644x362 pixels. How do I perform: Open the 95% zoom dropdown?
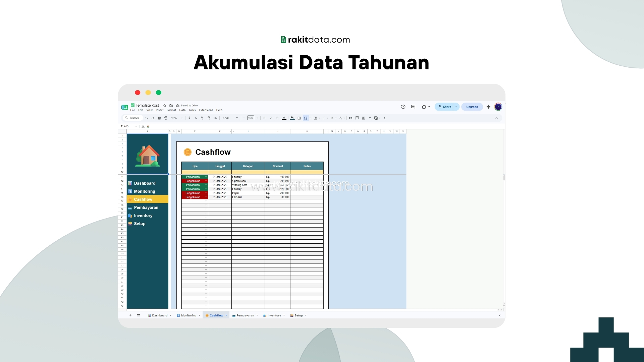point(177,118)
